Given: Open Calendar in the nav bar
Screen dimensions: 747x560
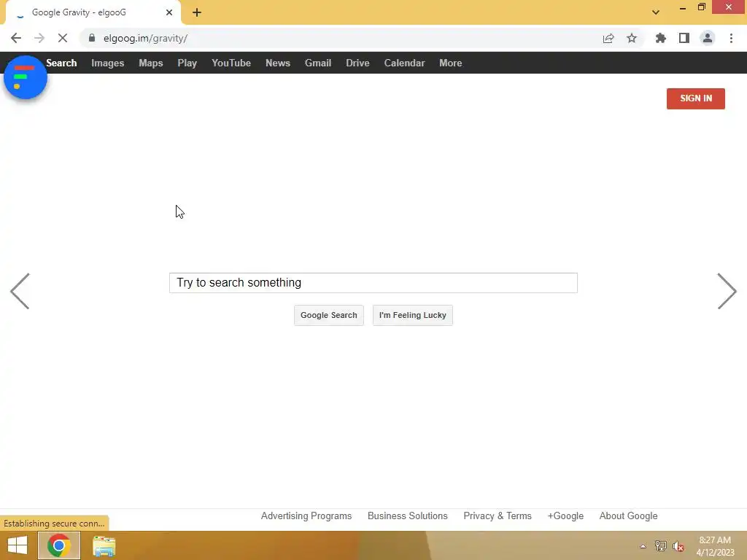Looking at the screenshot, I should 404,63.
